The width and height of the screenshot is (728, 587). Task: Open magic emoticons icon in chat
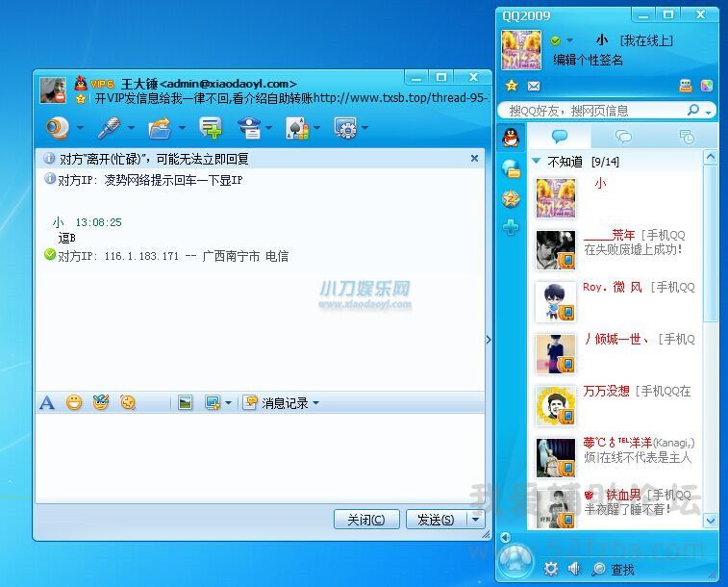101,402
